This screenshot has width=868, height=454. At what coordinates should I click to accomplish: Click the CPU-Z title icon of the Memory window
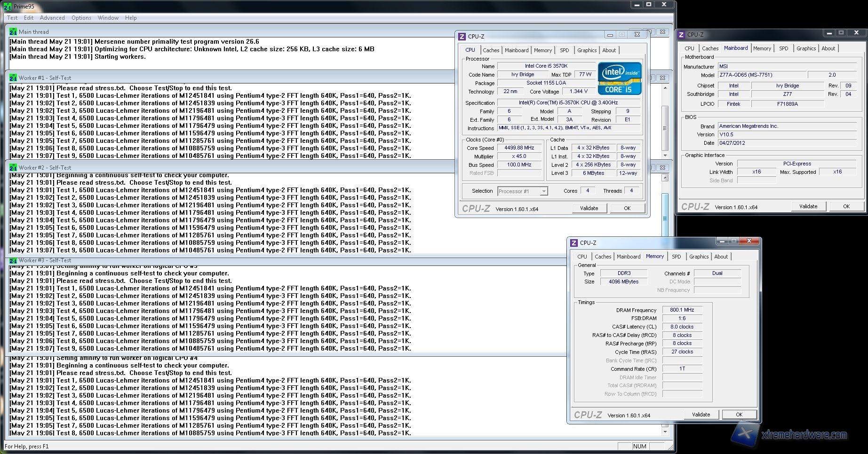pos(573,243)
